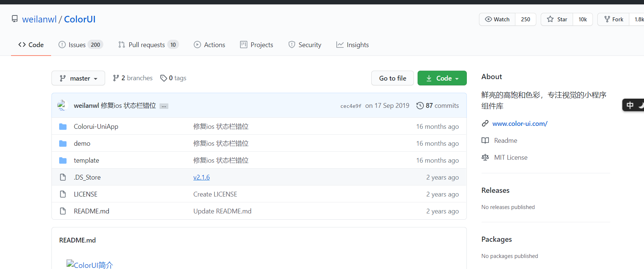Click the README.md heading above file content

point(78,240)
